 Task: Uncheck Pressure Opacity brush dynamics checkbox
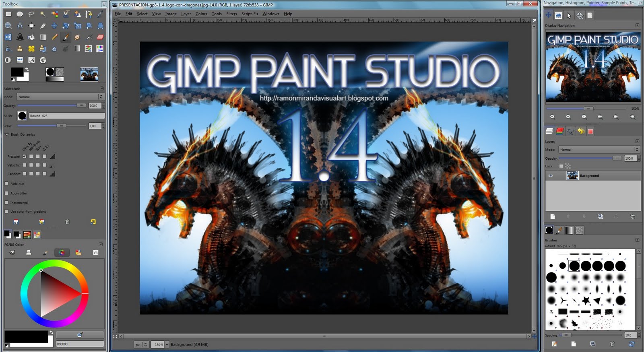coord(24,156)
